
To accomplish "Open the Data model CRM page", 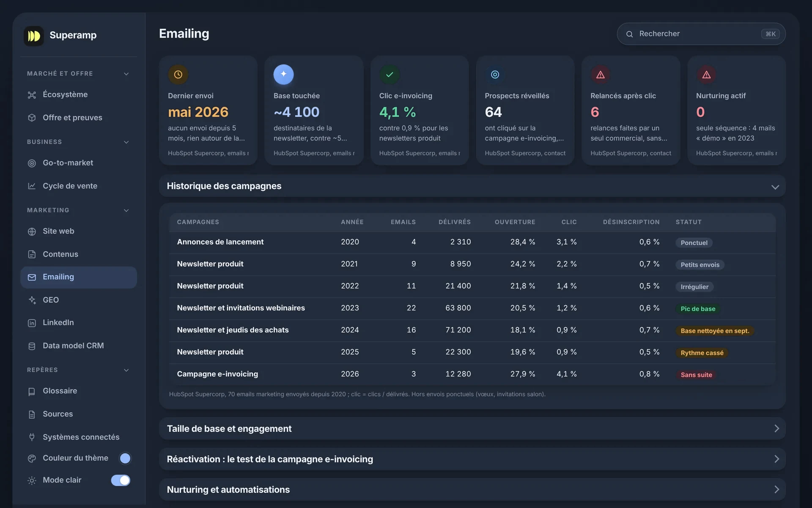I will point(79,346).
